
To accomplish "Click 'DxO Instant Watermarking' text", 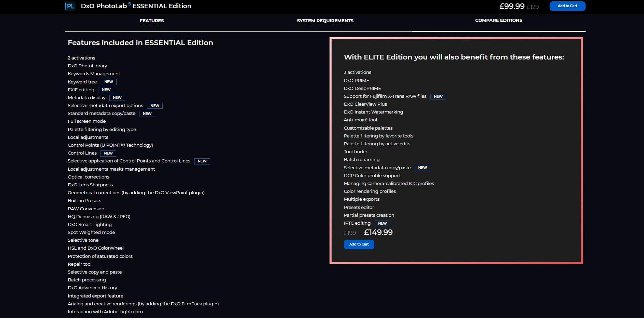I will tap(373, 112).
